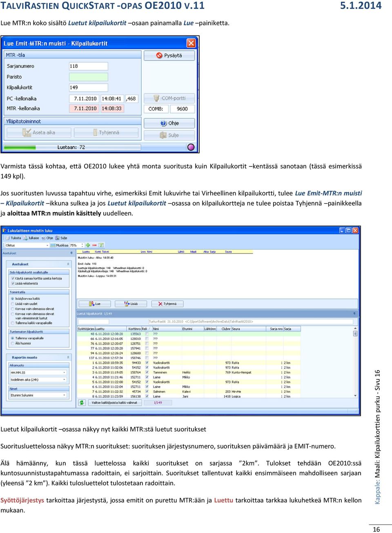Click Pysäytä to stop the MTR reading
Screen dimensions: 392x533
[x=169, y=56]
